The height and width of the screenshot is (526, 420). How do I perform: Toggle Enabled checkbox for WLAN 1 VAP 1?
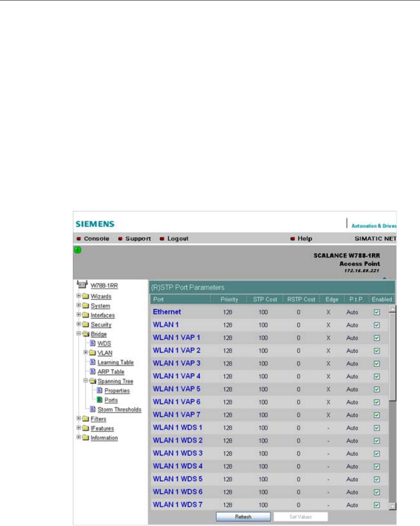click(x=377, y=338)
